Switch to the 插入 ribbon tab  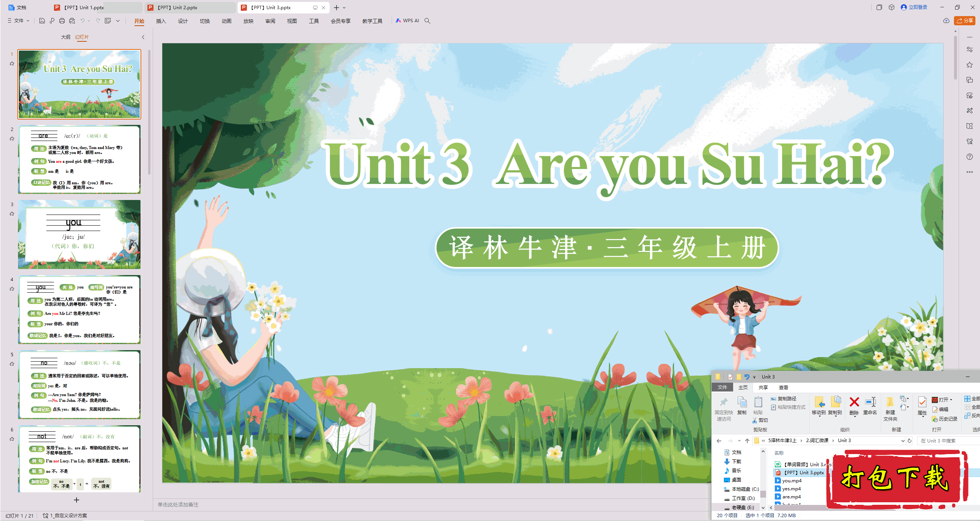(x=161, y=21)
